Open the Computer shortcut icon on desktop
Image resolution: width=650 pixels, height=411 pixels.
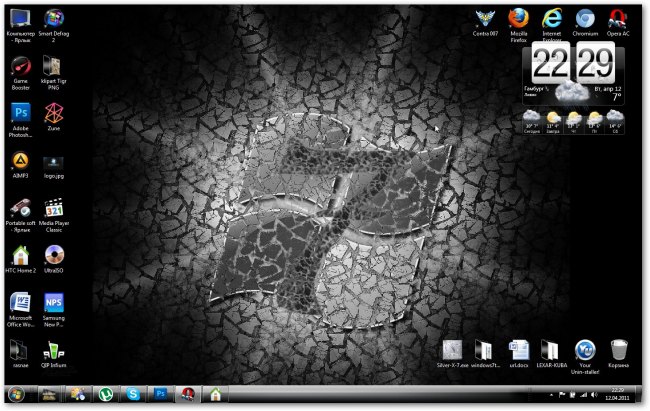[x=20, y=19]
